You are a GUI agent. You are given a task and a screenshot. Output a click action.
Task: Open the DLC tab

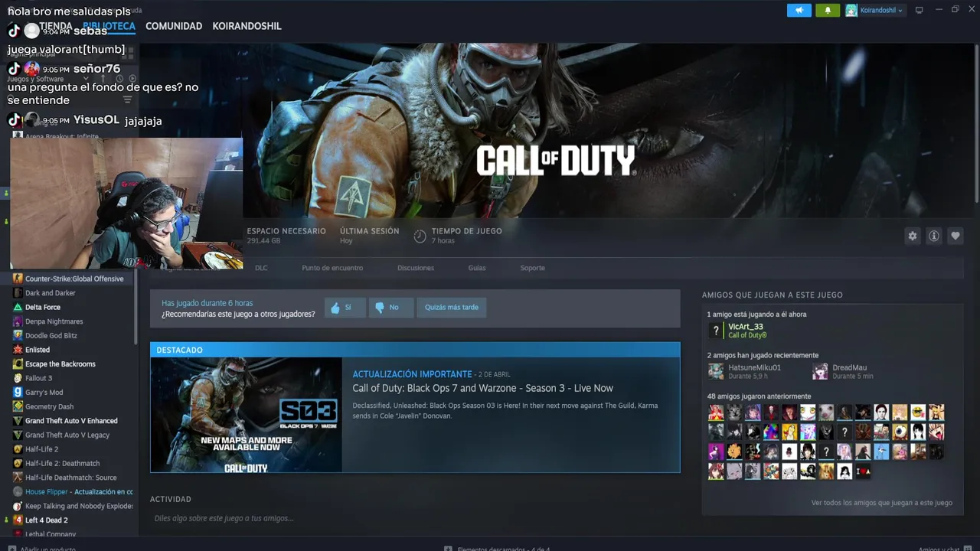261,268
